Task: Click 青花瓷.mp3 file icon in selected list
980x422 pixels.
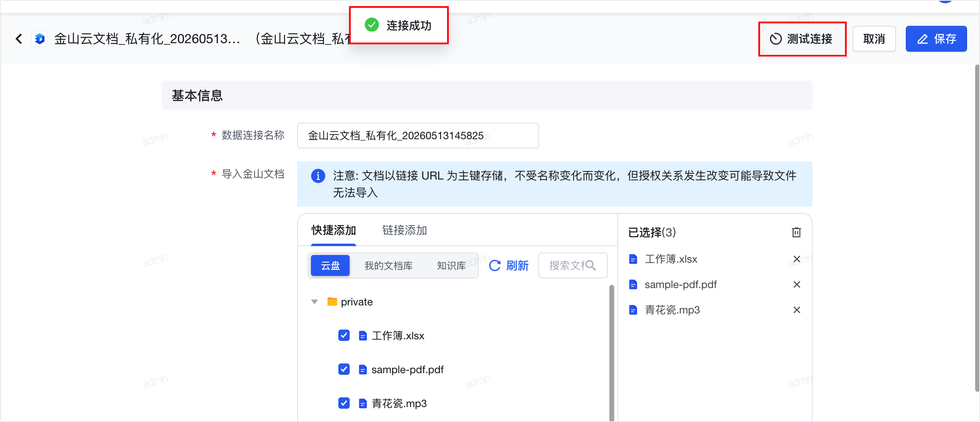Action: click(633, 310)
